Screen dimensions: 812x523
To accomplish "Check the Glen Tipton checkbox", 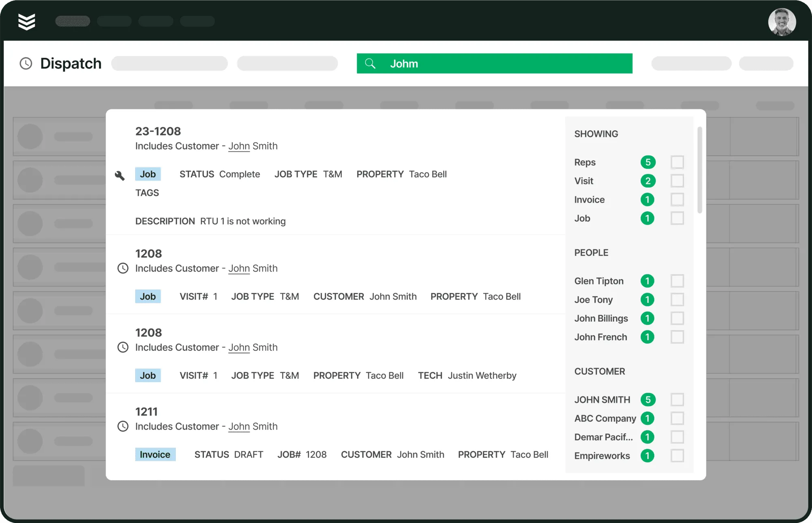I will (677, 281).
